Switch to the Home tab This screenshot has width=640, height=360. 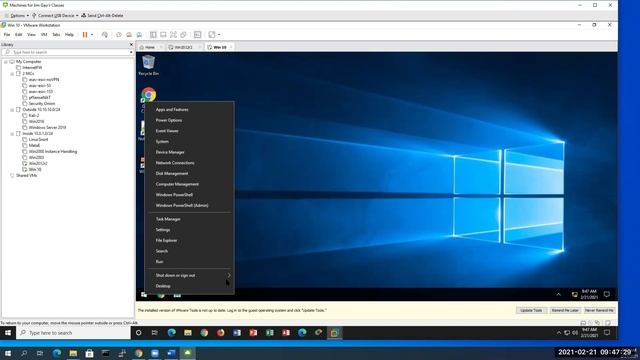[150, 47]
